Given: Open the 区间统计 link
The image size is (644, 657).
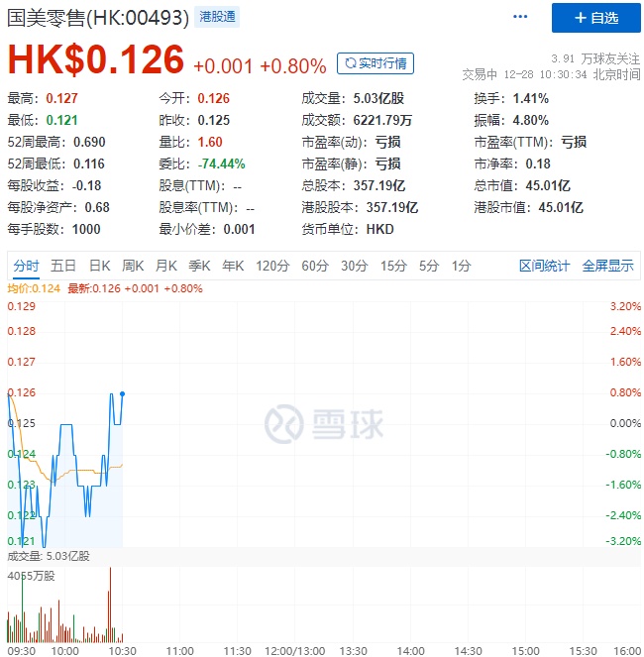Looking at the screenshot, I should tap(544, 266).
